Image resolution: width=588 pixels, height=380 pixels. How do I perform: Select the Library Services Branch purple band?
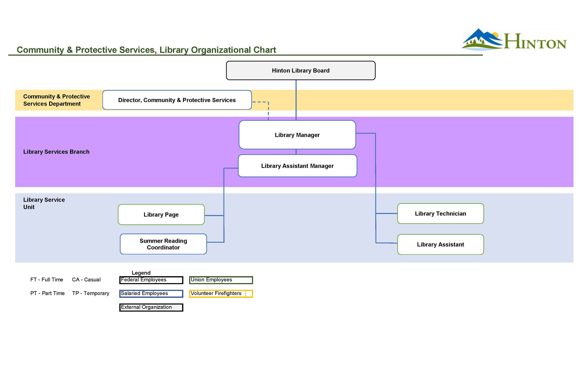click(x=56, y=152)
